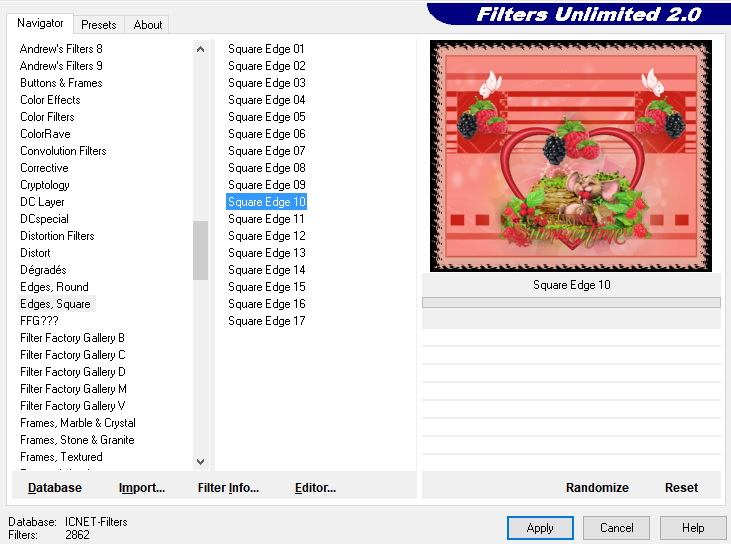Select Filter Factory Gallery D
Image resolution: width=731 pixels, height=544 pixels.
72,372
